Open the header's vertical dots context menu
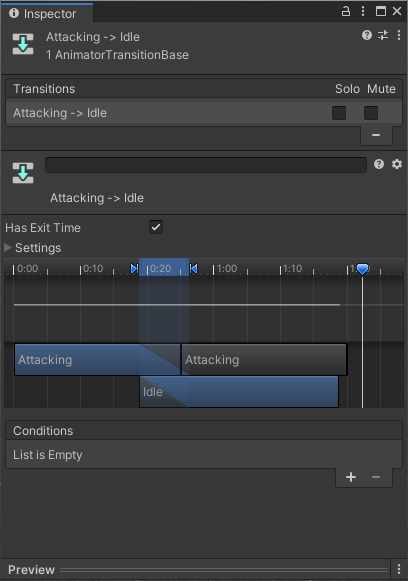 click(x=399, y=35)
